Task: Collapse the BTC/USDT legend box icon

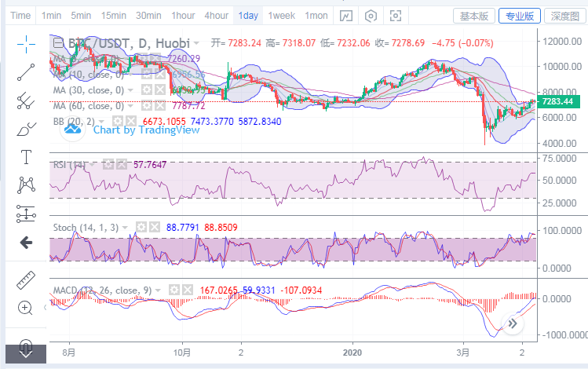Action: [58, 43]
